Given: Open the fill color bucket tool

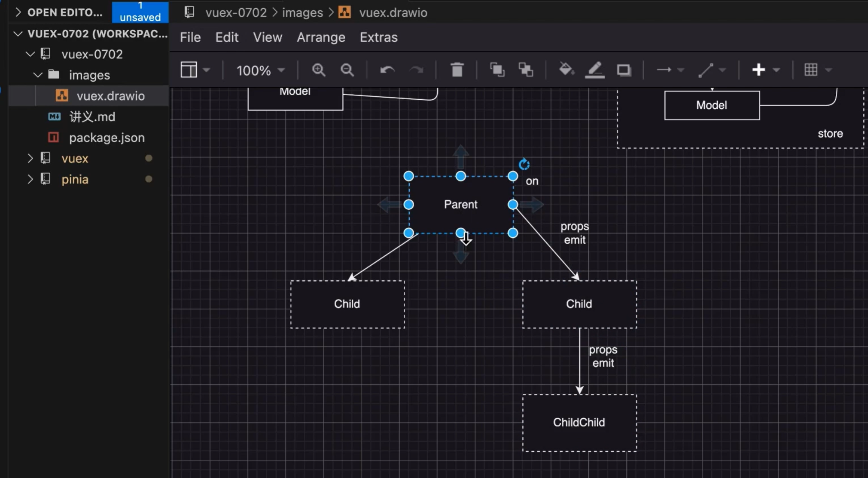Looking at the screenshot, I should 566,69.
